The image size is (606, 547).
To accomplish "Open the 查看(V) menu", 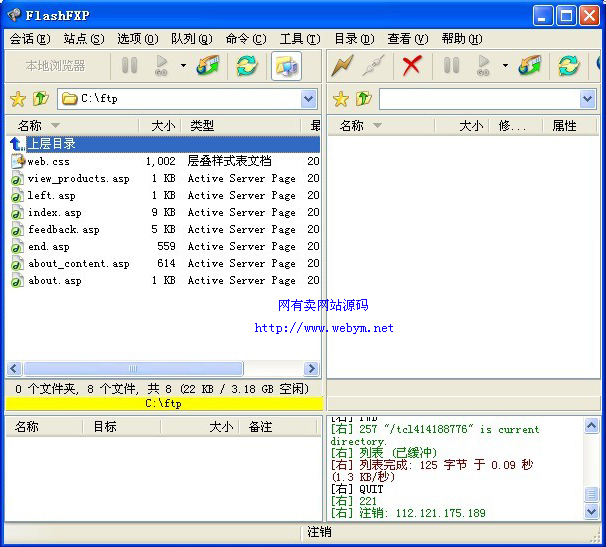I will tap(408, 39).
